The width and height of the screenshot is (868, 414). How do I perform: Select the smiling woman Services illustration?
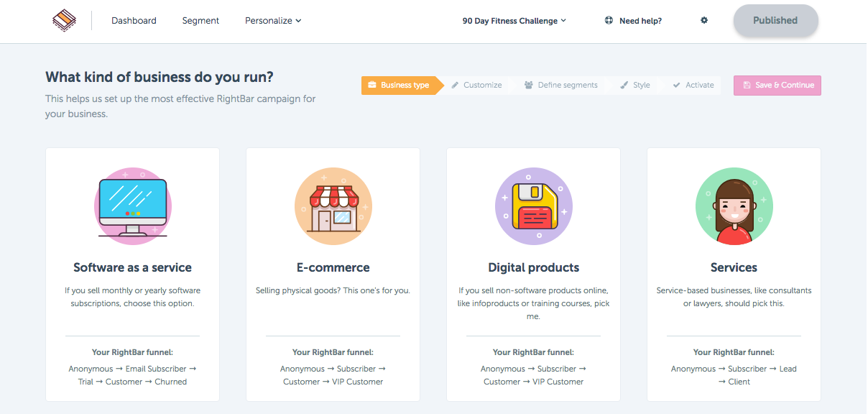[734, 208]
